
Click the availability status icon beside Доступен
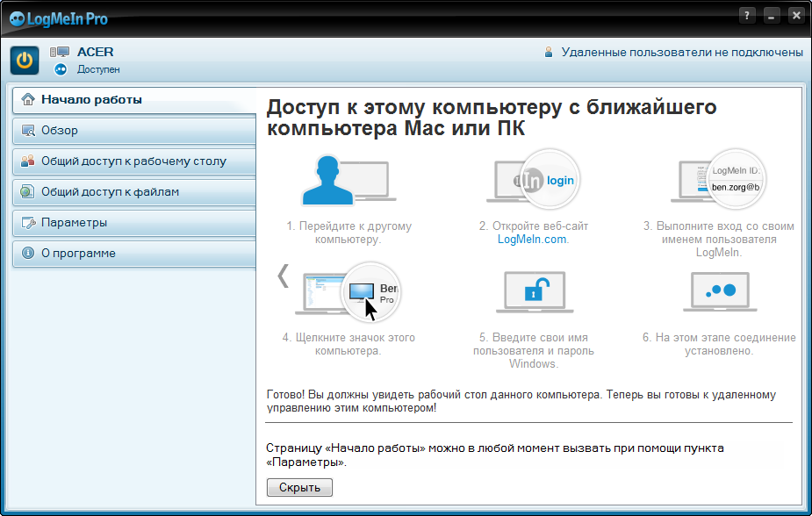pyautogui.click(x=61, y=69)
